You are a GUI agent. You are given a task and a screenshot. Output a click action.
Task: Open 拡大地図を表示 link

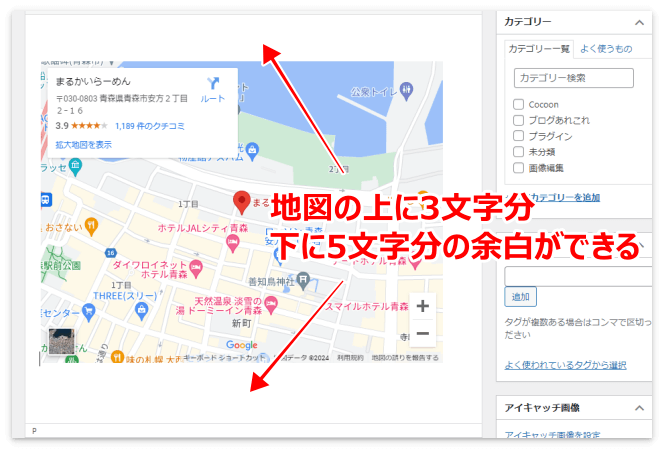[x=83, y=145]
